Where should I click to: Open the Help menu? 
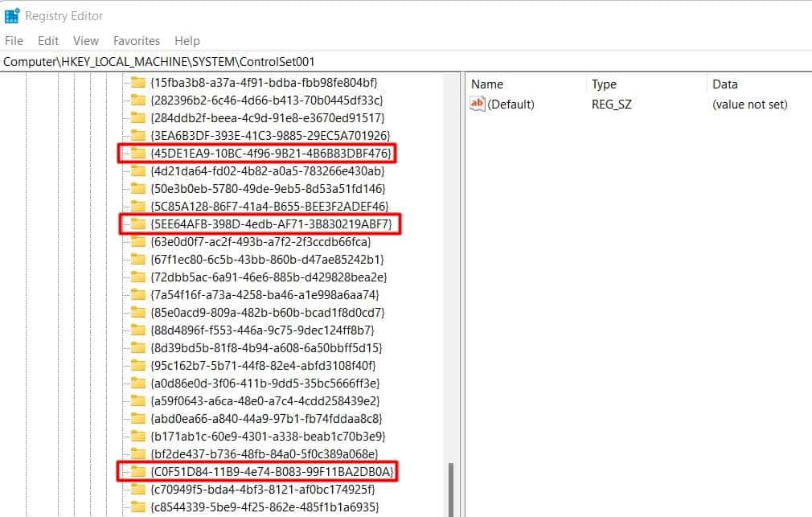[187, 41]
